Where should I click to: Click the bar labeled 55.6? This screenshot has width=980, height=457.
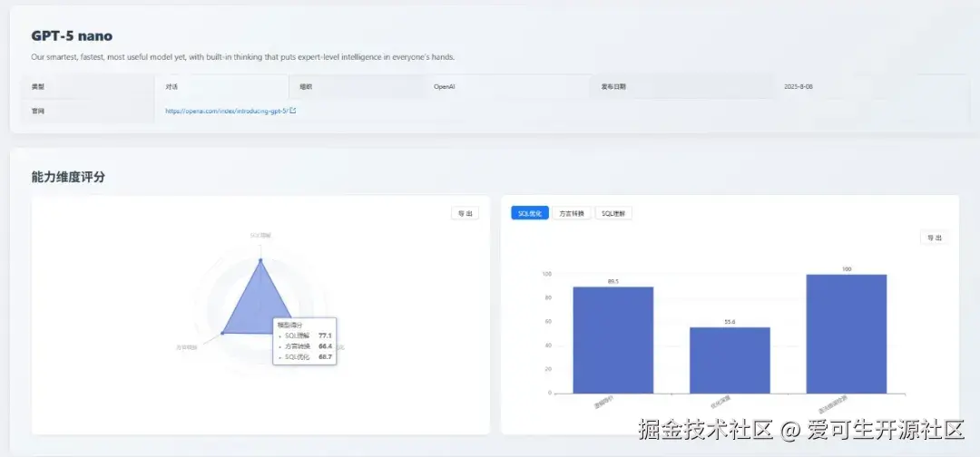(x=730, y=360)
